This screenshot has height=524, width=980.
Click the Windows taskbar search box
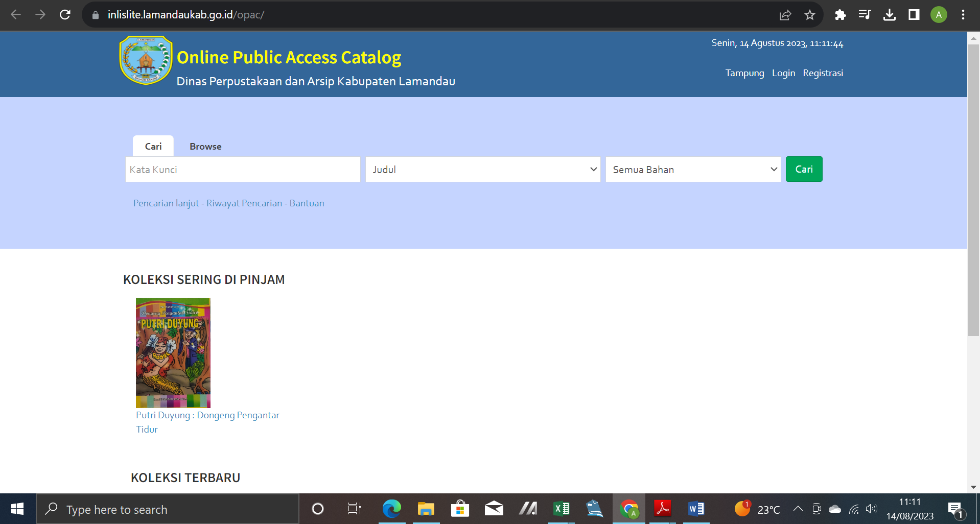click(168, 509)
